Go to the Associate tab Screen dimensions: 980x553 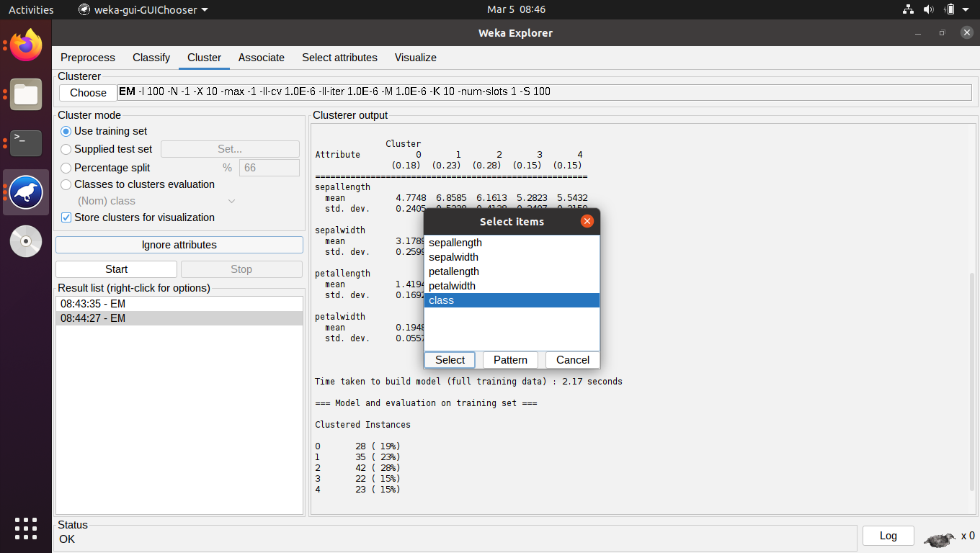(262, 58)
